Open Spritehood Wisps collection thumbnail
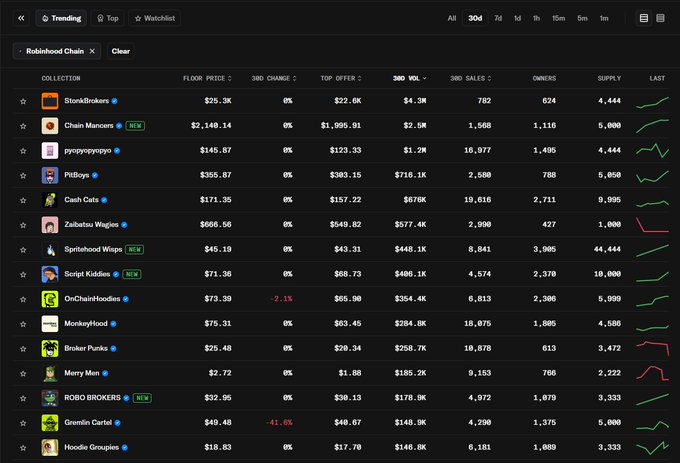Viewport: 680px width, 463px height. coord(50,249)
